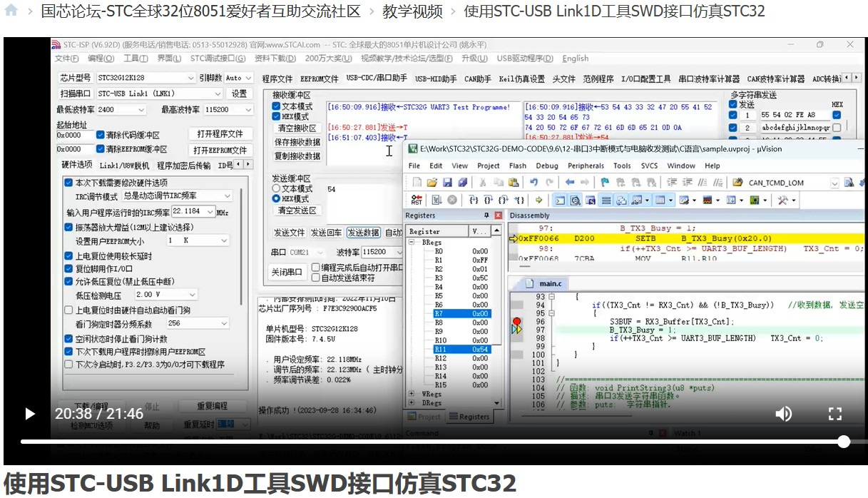Click the Step Out braces icon

(505, 200)
